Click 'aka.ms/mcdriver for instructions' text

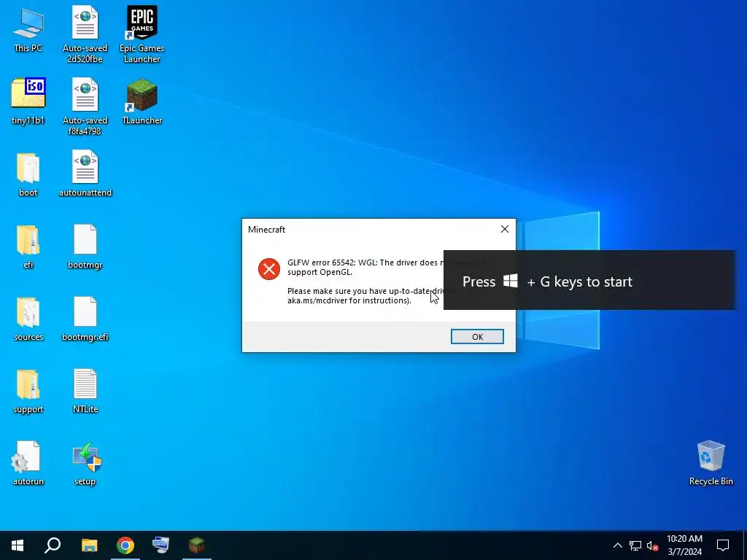[x=349, y=300]
